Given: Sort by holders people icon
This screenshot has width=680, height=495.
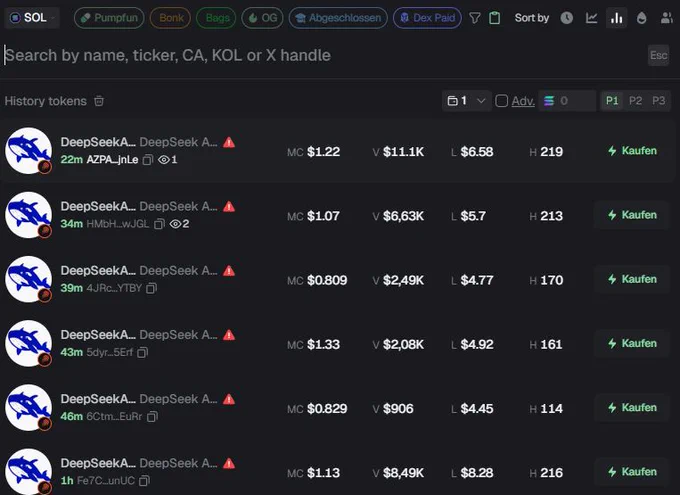Looking at the screenshot, I should pos(666,18).
